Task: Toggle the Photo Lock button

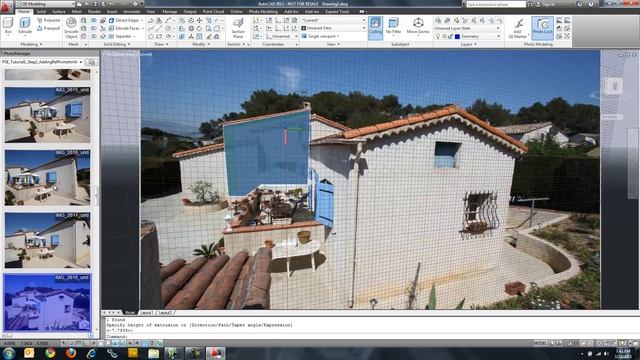Action: coord(542,27)
